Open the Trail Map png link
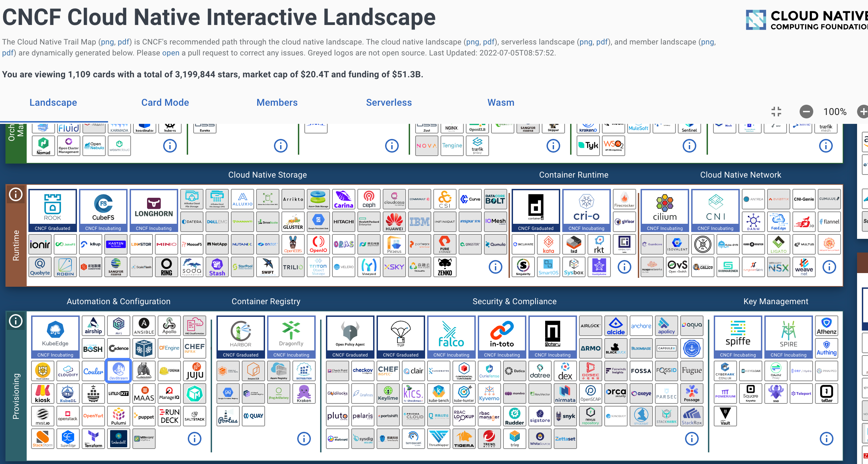 (107, 42)
